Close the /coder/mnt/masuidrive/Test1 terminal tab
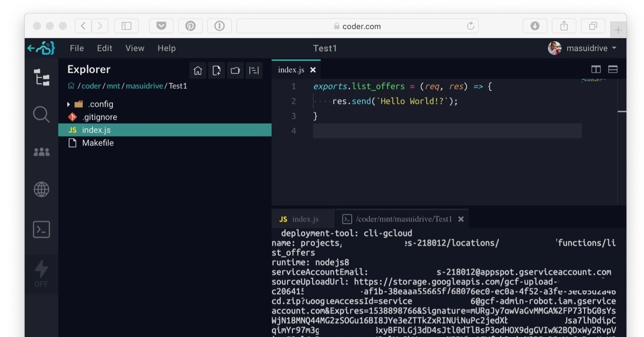Image resolution: width=644 pixels, height=337 pixels. coord(460,219)
